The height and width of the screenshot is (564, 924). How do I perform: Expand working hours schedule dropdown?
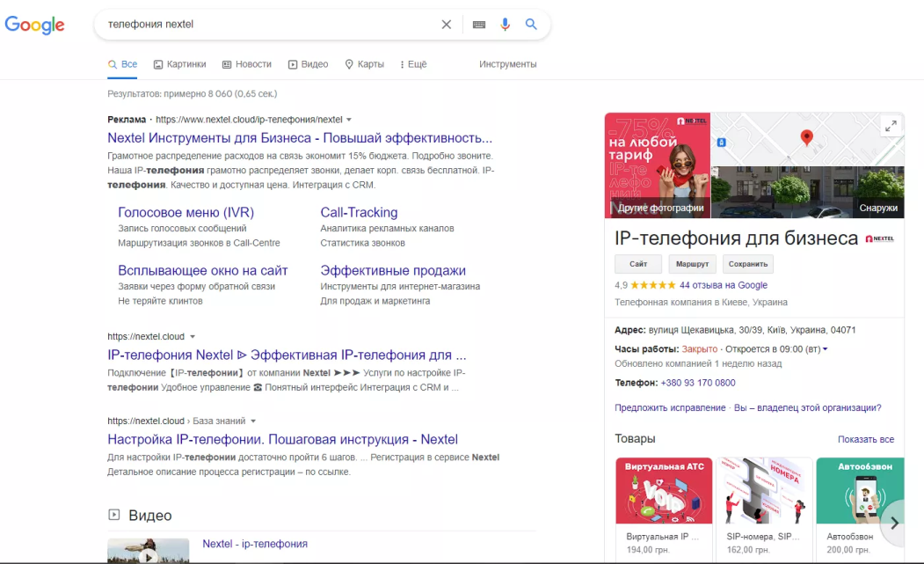point(825,349)
